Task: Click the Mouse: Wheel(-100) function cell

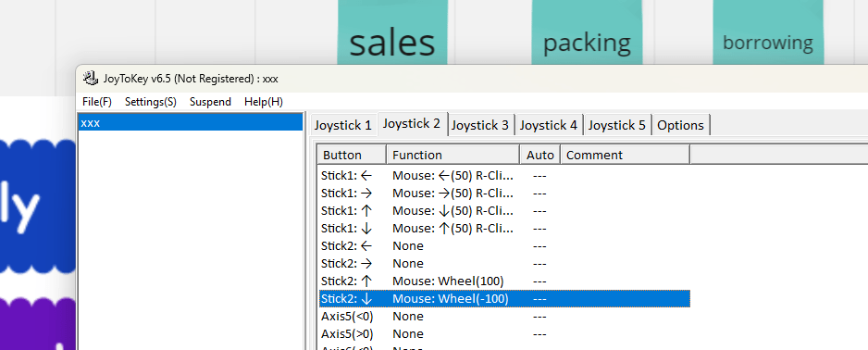Action: [450, 299]
